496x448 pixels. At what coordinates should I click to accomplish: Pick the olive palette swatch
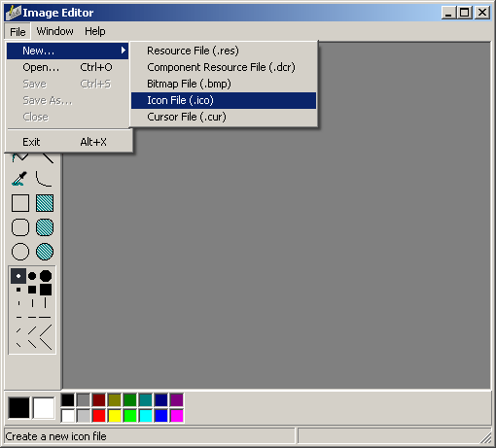pos(115,400)
